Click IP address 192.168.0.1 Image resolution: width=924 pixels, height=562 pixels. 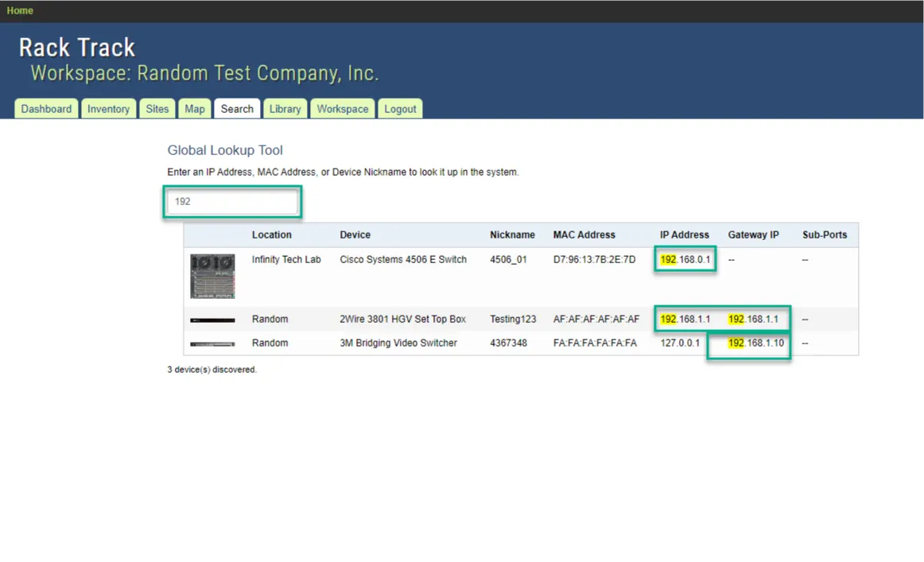pos(685,259)
